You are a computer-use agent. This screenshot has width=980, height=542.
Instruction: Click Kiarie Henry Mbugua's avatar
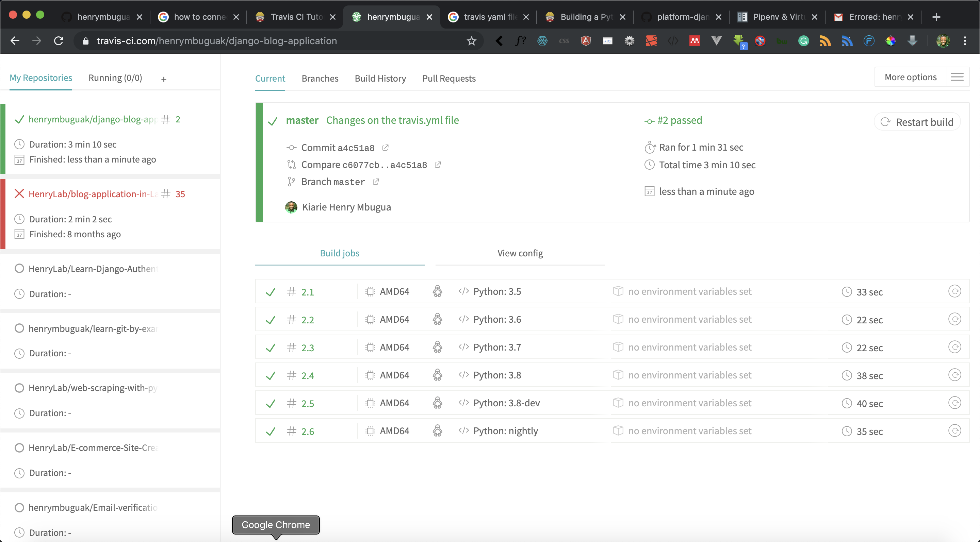tap(291, 207)
